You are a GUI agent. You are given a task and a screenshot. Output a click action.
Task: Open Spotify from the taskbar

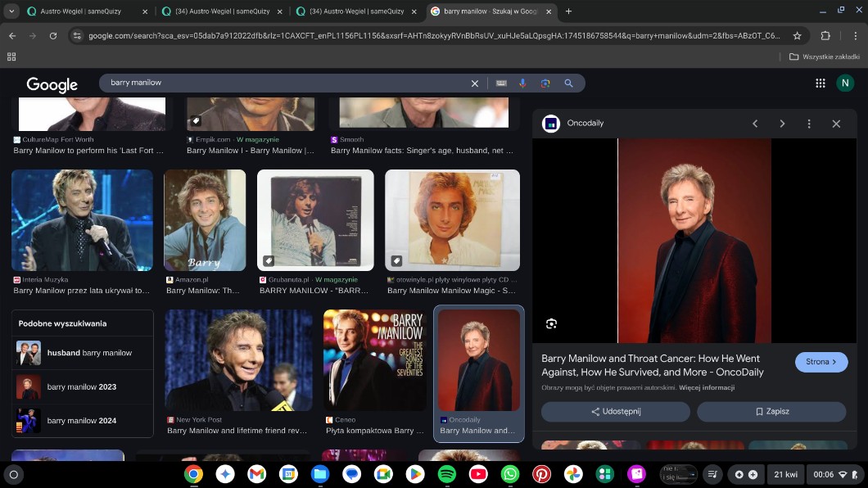(x=446, y=474)
